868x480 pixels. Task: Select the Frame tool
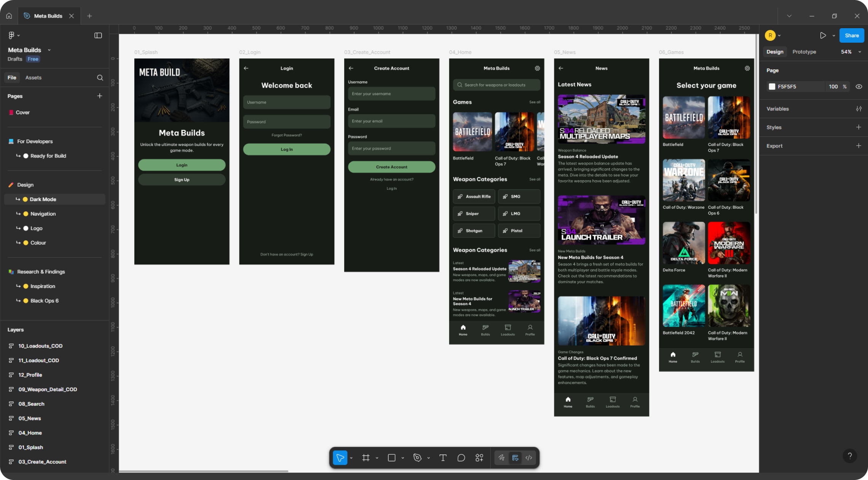click(366, 458)
